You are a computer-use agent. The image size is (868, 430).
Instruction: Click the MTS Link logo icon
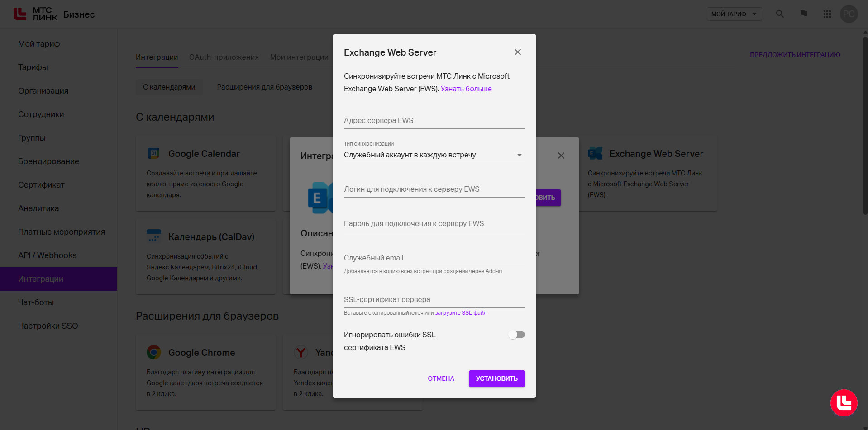[20, 14]
